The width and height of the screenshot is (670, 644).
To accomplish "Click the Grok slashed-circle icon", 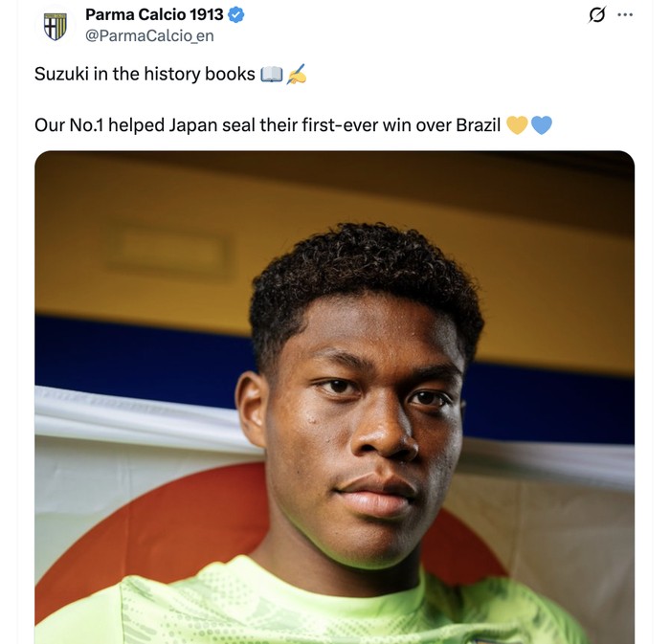I will 597,15.
